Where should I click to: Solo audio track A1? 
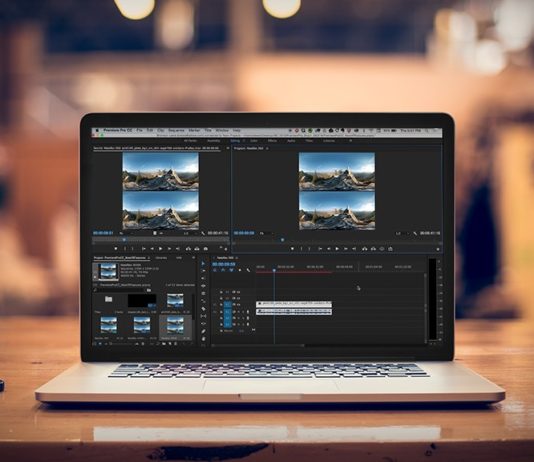[242, 312]
